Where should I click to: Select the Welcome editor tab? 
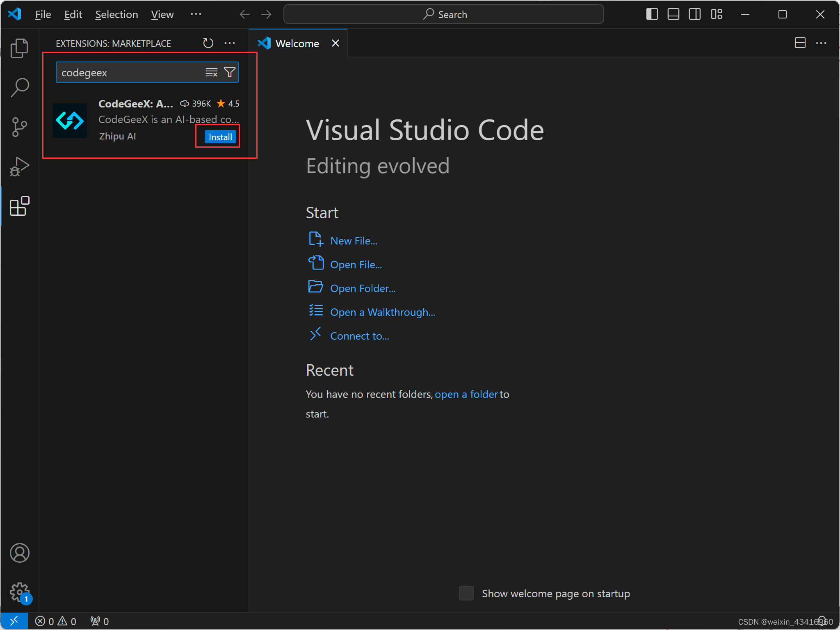tap(299, 43)
